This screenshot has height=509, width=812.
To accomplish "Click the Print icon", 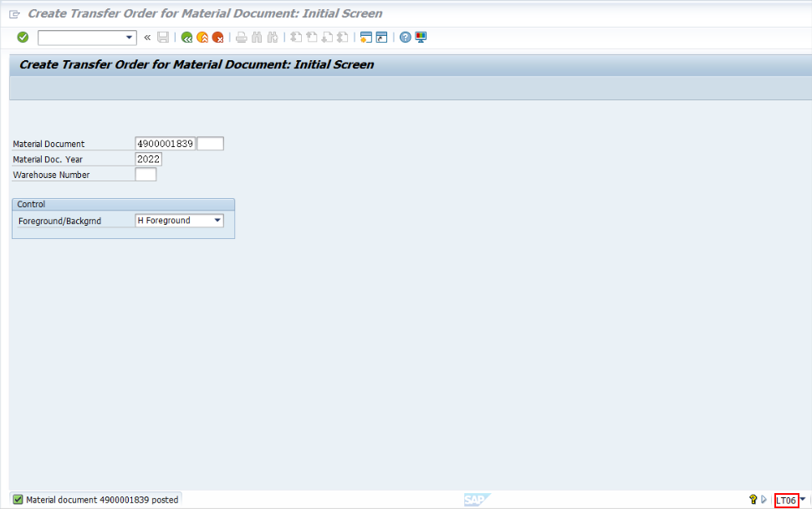I will pos(242,37).
